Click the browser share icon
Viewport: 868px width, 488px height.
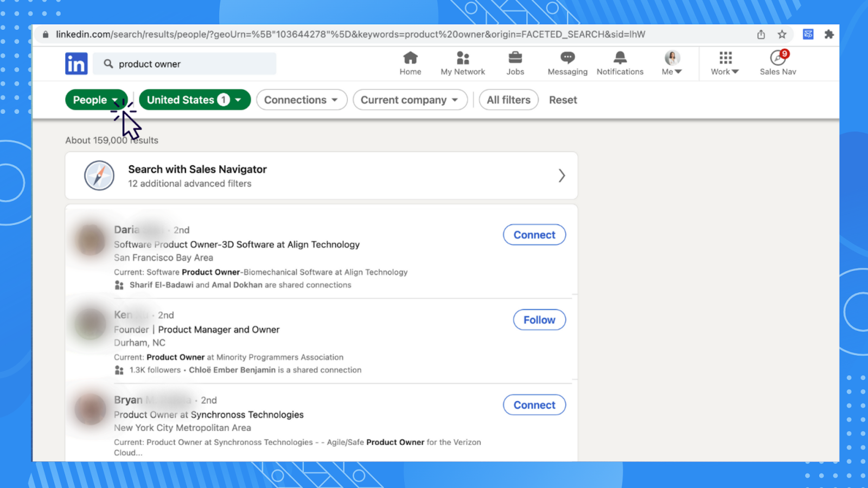click(761, 34)
